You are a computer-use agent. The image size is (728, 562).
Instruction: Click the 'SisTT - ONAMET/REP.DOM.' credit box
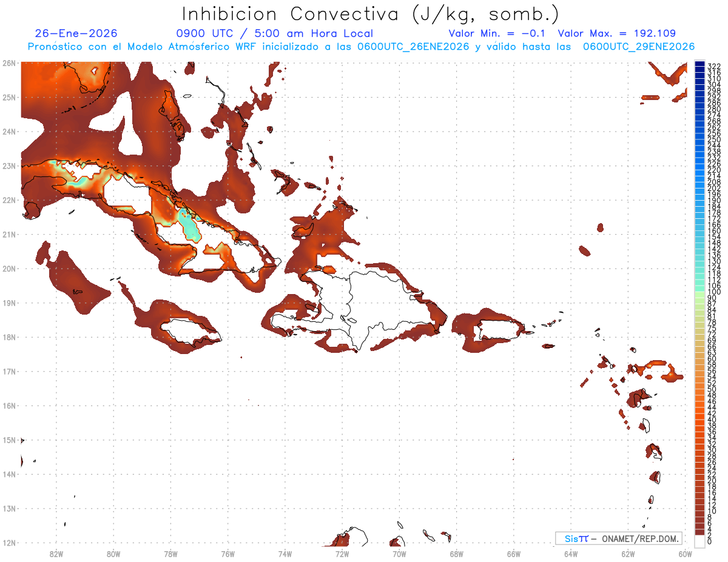click(619, 538)
